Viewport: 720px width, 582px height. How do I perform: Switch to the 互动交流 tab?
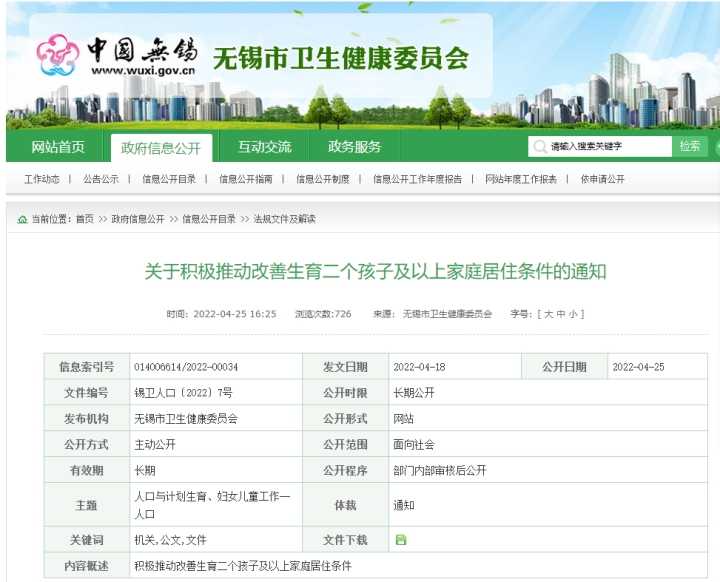tap(264, 147)
